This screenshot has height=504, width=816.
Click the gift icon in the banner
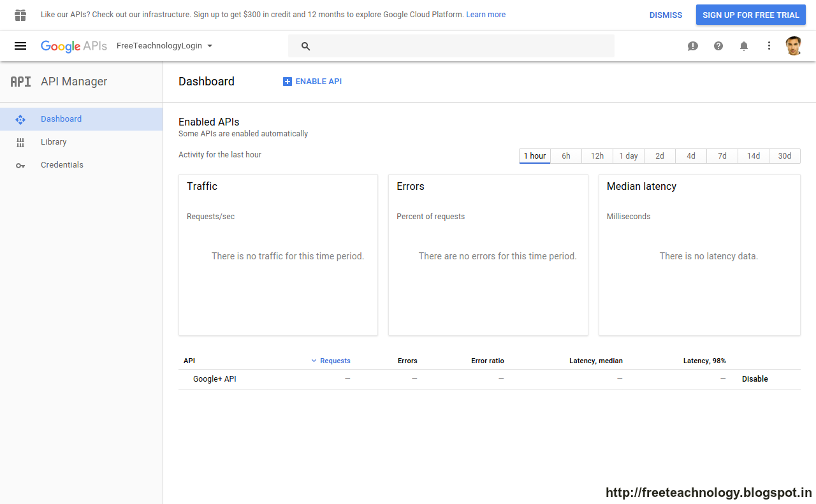click(20, 15)
